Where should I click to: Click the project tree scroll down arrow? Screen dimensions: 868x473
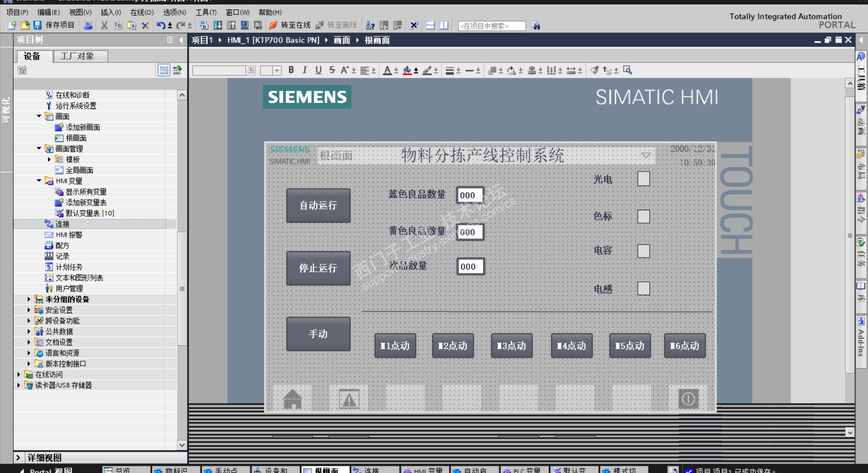(x=182, y=445)
